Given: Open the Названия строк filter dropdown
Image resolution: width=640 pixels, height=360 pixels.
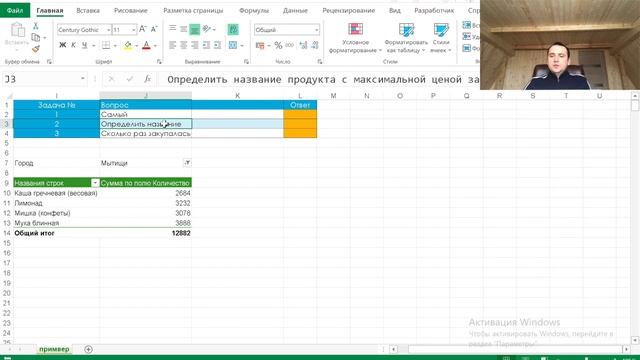Looking at the screenshot, I should [x=95, y=183].
